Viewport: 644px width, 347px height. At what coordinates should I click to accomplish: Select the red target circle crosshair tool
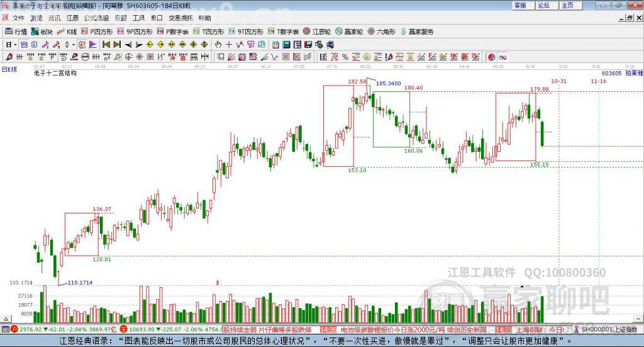tap(128, 57)
